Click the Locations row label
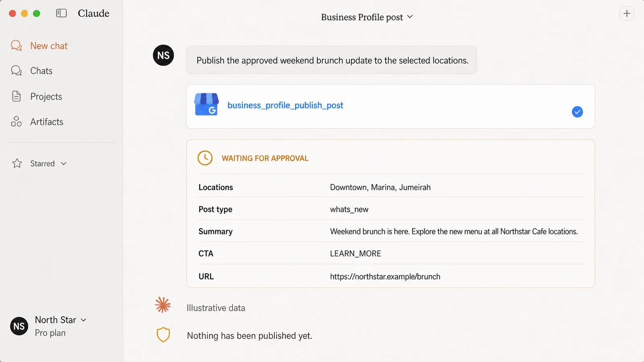The width and height of the screenshot is (644, 362). pos(216,187)
